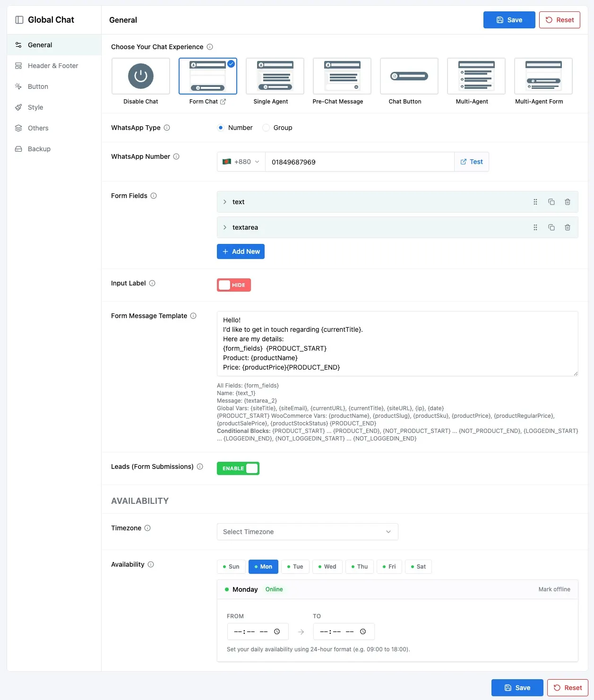Toggle the Leads ENABLE switch
The width and height of the screenshot is (594, 700).
pyautogui.click(x=238, y=468)
